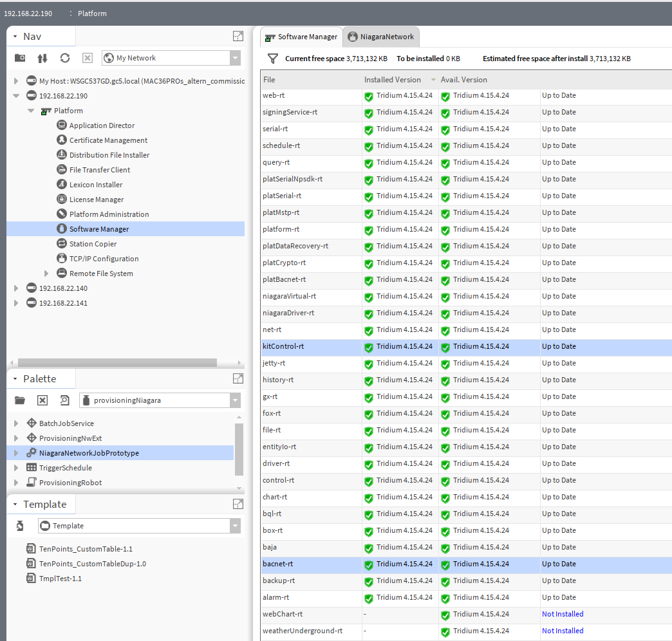This screenshot has height=641, width=672.
Task: Open Distribution File Installer
Action: tap(109, 155)
